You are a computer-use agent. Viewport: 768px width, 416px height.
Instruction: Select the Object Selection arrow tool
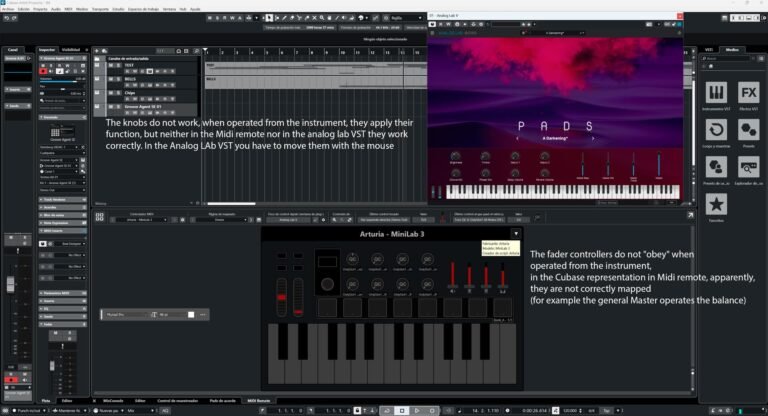[269, 18]
